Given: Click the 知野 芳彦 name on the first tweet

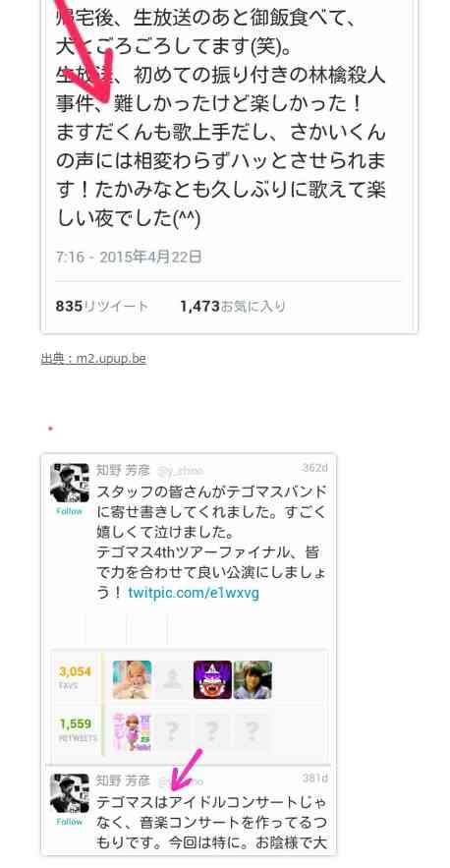Looking at the screenshot, I should (x=124, y=471).
